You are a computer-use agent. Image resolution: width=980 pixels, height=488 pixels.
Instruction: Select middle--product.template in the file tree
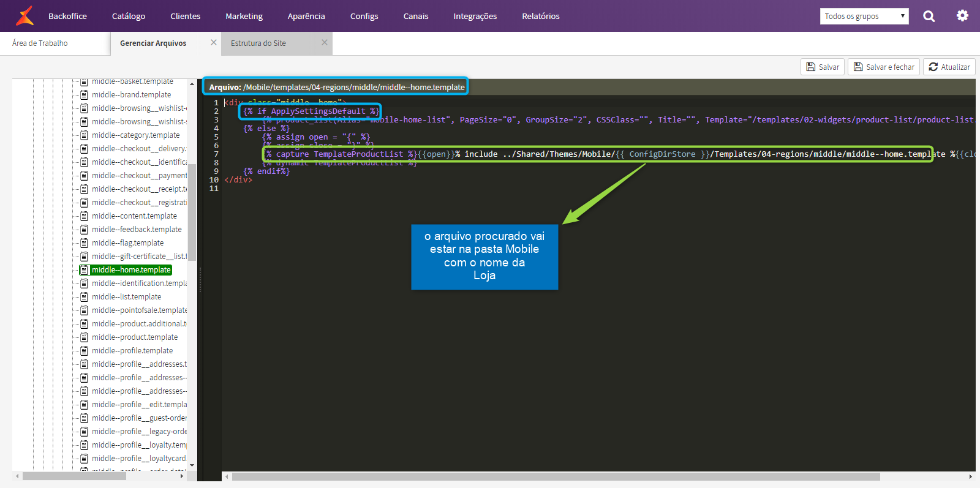click(135, 337)
